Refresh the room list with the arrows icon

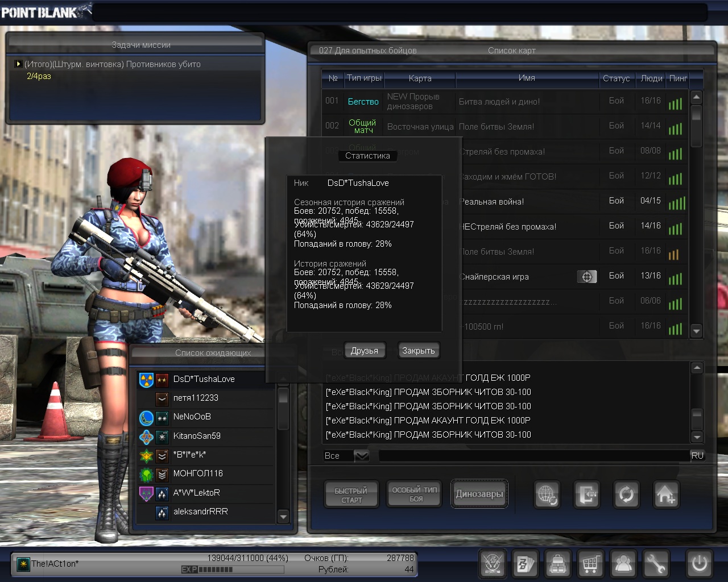point(626,494)
